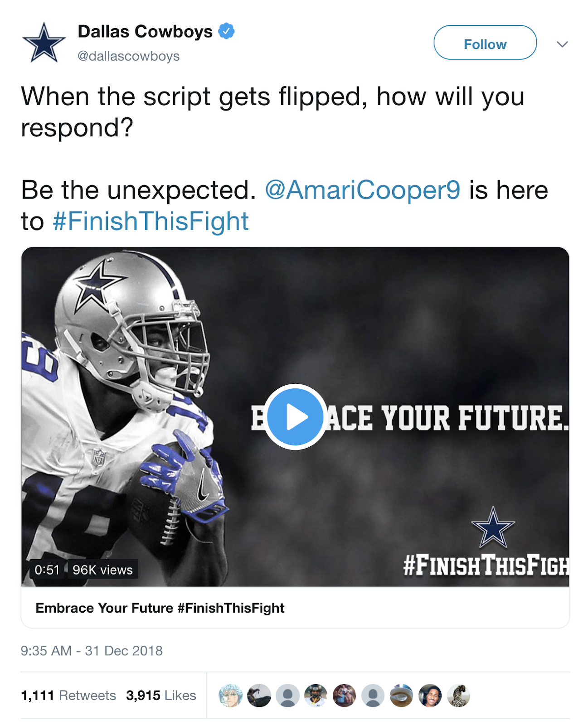Viewport: 588px width, 725px height.
Task: View the 1,111 Retweets list
Action: coord(68,695)
